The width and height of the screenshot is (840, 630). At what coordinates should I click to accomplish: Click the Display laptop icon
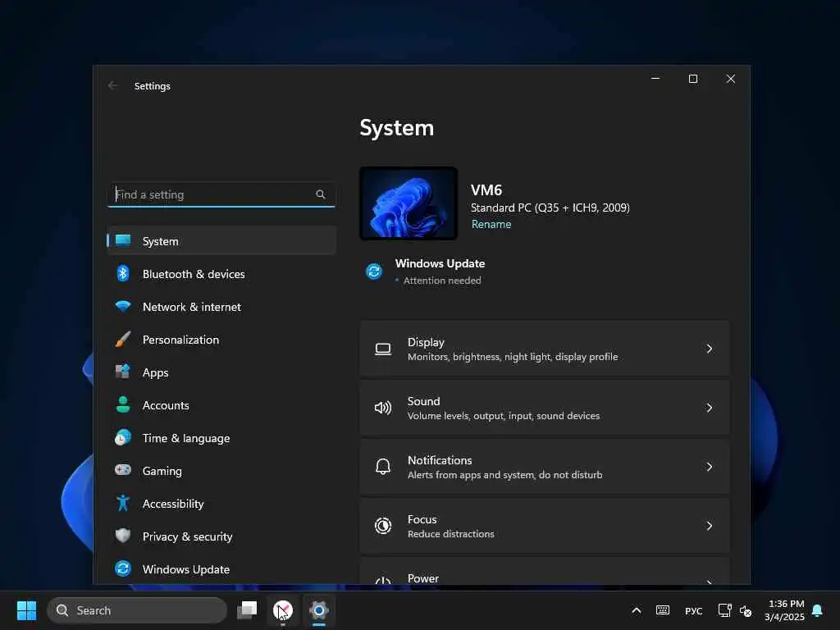click(382, 349)
